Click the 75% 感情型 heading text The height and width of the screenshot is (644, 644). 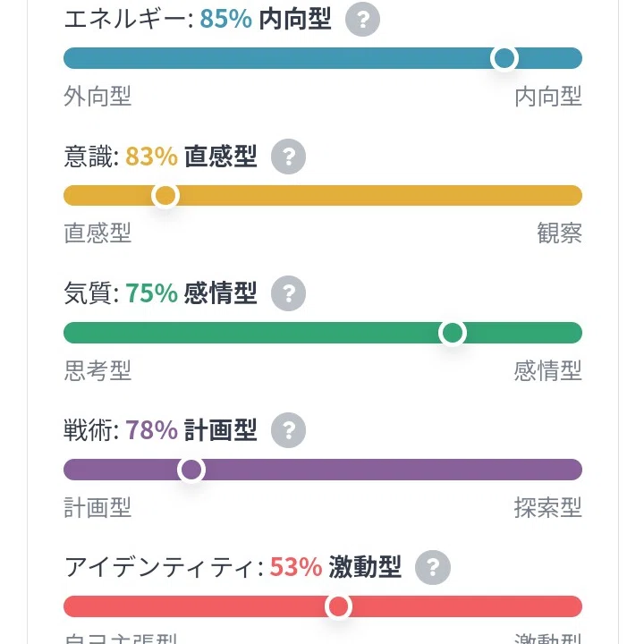191,292
